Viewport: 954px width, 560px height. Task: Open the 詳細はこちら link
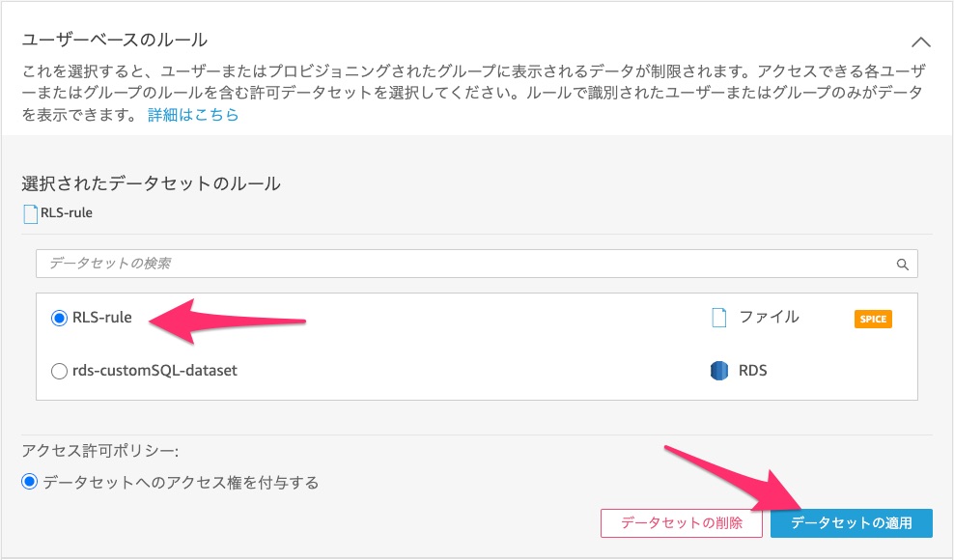193,115
